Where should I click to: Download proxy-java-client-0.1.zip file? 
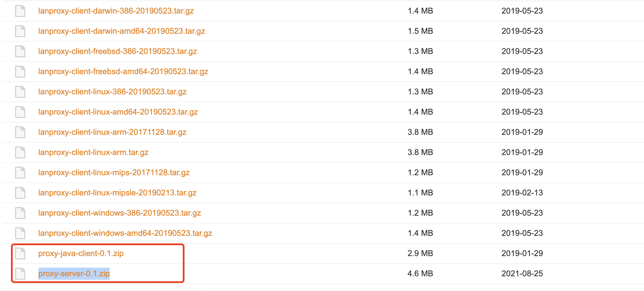coord(81,253)
